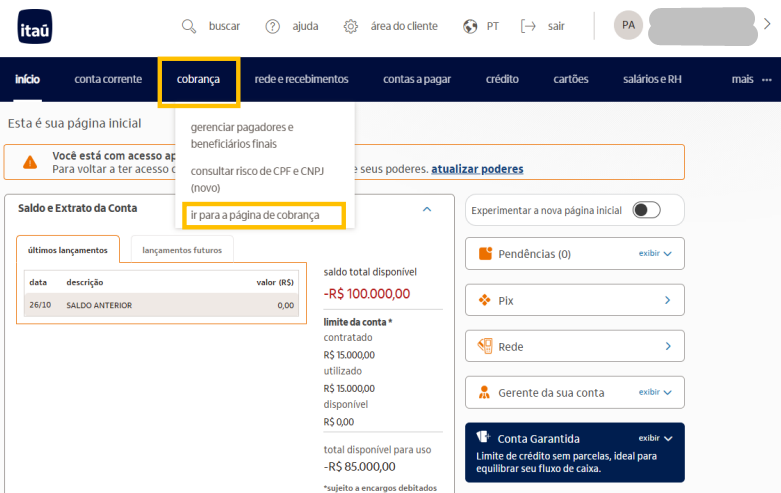The width and height of the screenshot is (781, 493).
Task: Open the cobrança menu
Action: (198, 80)
